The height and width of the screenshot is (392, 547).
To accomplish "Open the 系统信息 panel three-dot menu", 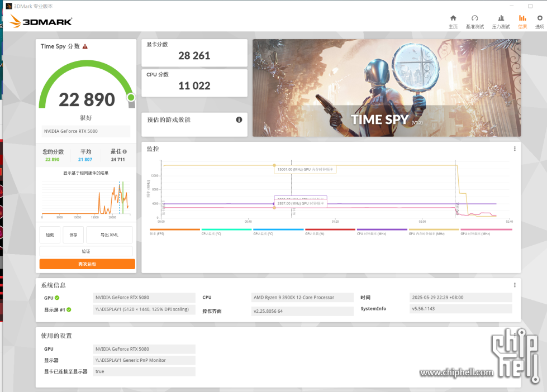I will click(x=515, y=285).
